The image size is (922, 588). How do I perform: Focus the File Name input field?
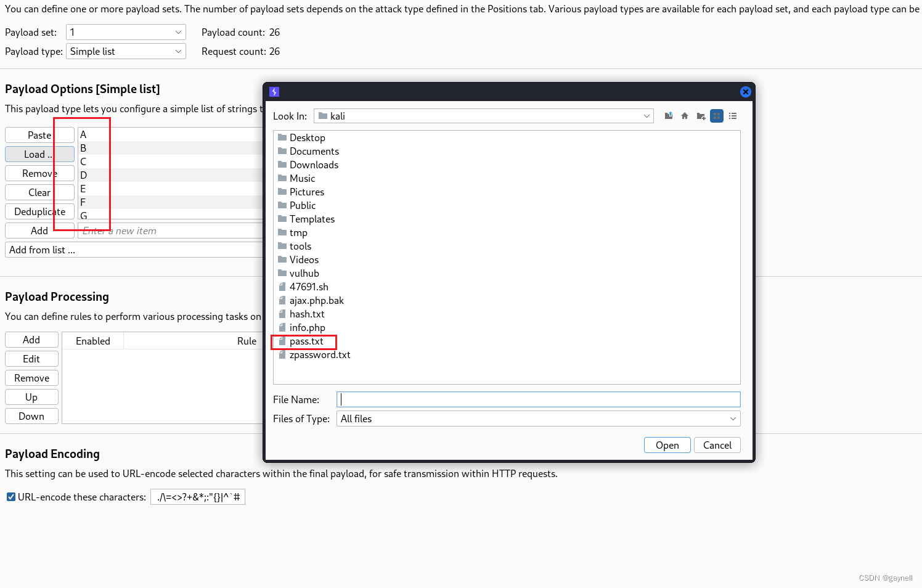coord(538,399)
